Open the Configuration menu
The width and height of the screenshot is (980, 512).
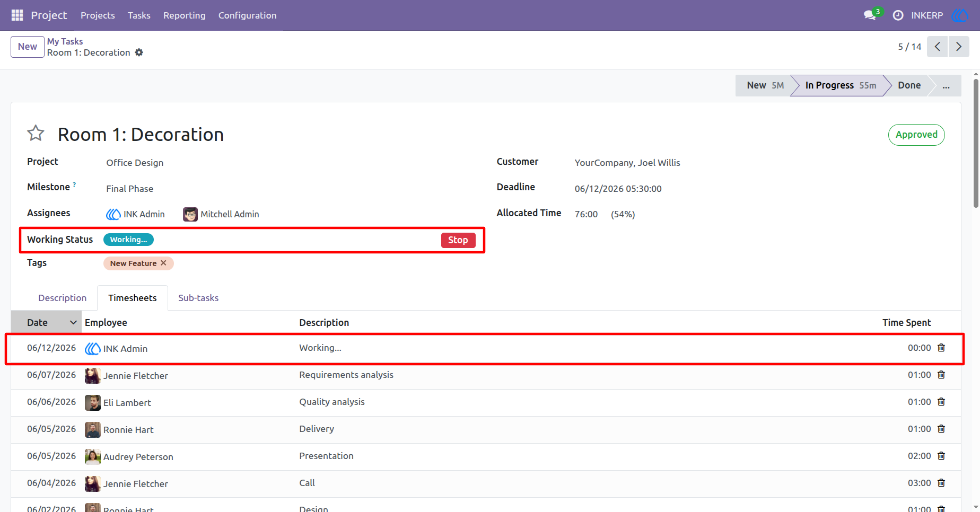(x=248, y=15)
